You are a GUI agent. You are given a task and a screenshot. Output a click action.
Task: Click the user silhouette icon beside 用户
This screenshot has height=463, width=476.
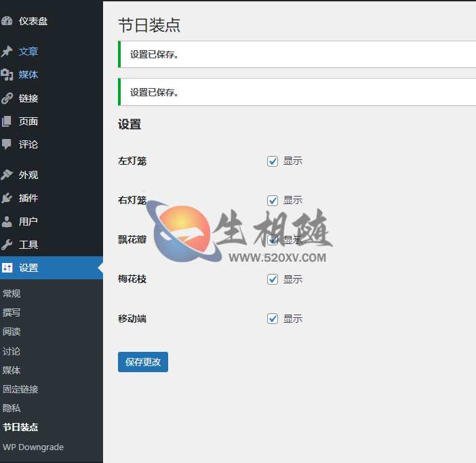click(x=7, y=222)
